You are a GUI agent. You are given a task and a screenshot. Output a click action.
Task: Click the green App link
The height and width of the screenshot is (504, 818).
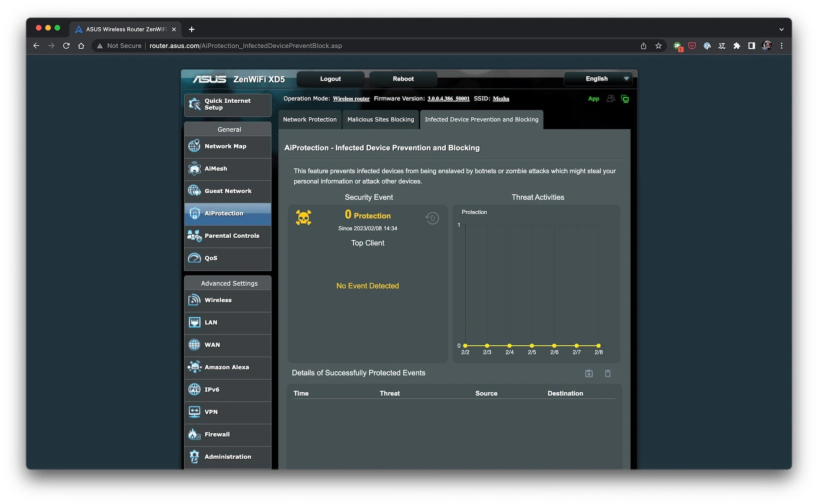click(x=593, y=99)
